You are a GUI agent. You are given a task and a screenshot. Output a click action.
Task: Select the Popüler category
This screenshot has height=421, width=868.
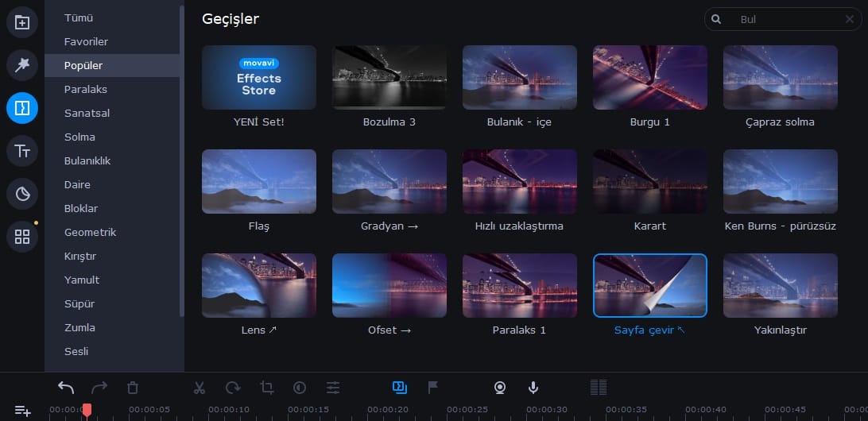(112, 65)
